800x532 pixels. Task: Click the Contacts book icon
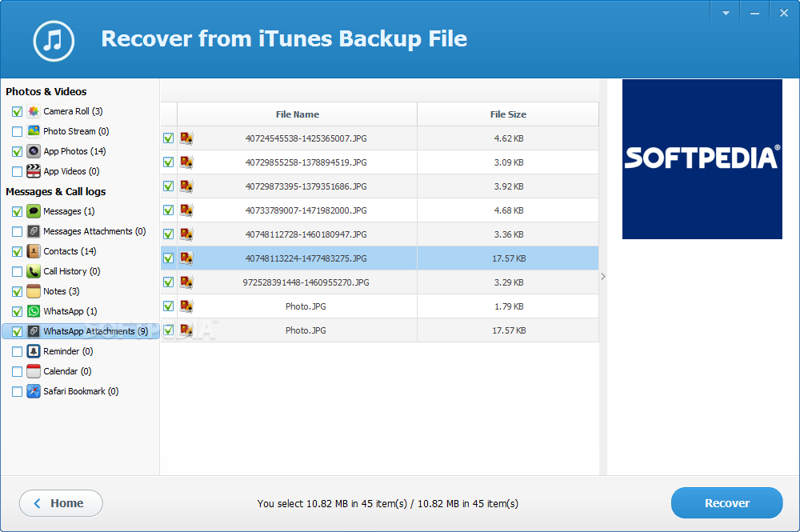pos(34,251)
